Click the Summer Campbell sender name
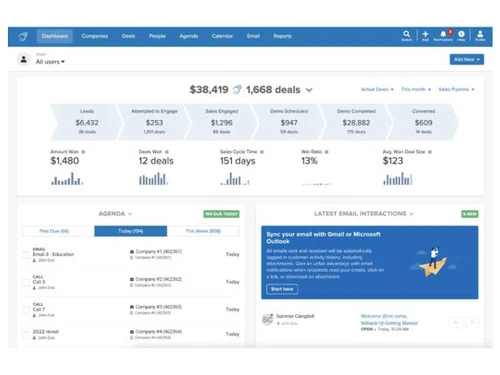This screenshot has width=500, height=375. [295, 316]
